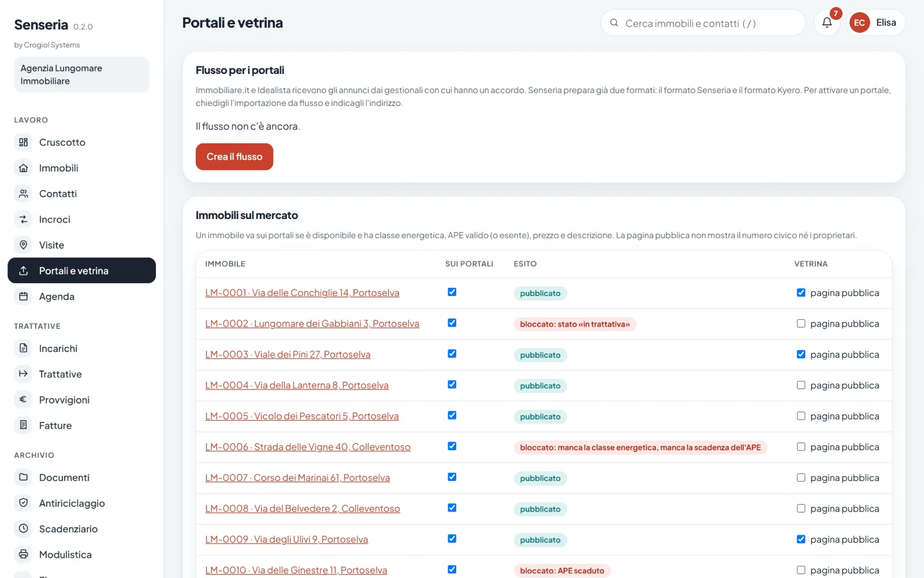This screenshot has width=924, height=578.
Task: Untick the 'sui portali' checkbox for LM-0001
Action: [x=452, y=292]
